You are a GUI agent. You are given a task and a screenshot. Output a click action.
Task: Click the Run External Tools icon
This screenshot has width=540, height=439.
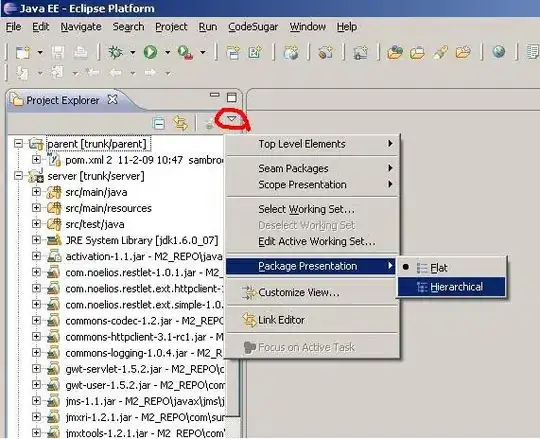click(185, 52)
